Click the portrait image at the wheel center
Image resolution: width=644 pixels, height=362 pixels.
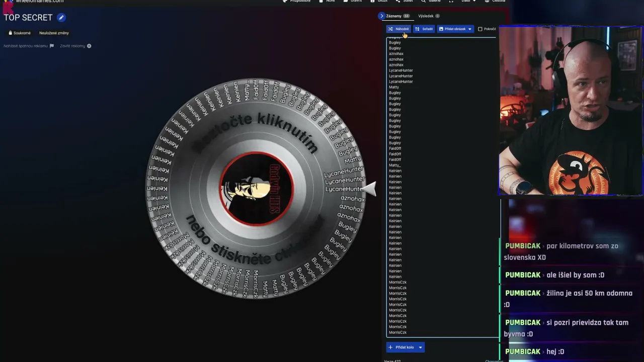[x=257, y=189]
